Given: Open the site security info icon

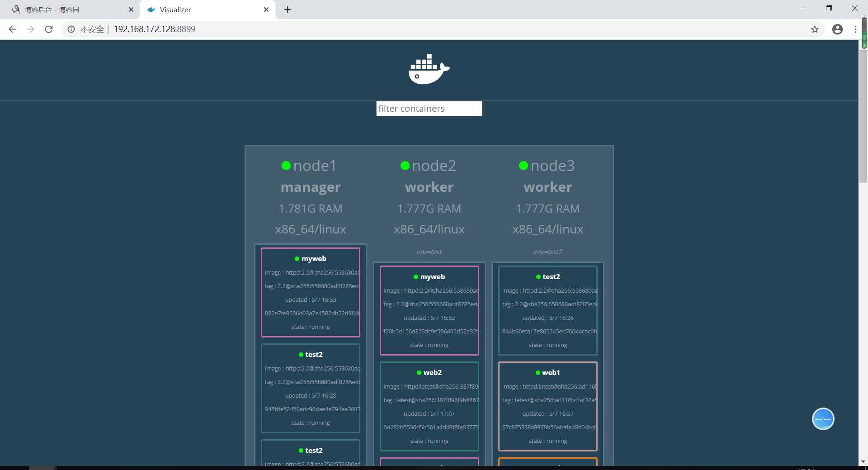Looking at the screenshot, I should pyautogui.click(x=71, y=29).
